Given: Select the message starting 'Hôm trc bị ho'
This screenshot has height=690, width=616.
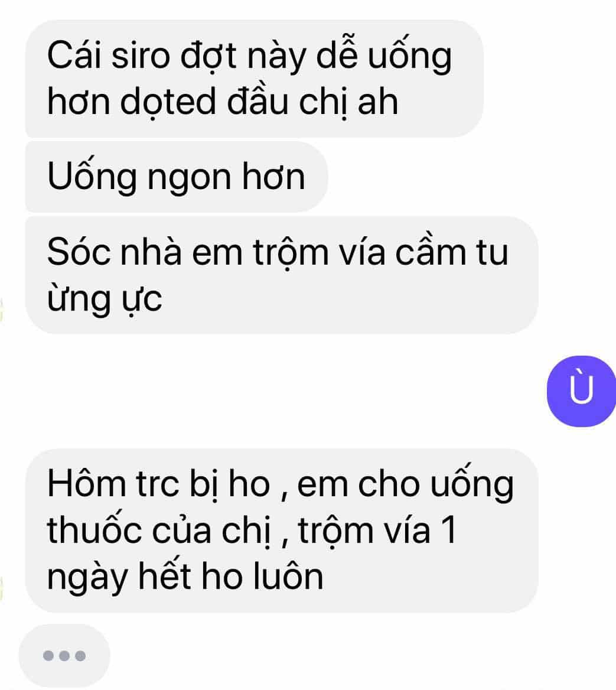Looking at the screenshot, I should tap(282, 530).
